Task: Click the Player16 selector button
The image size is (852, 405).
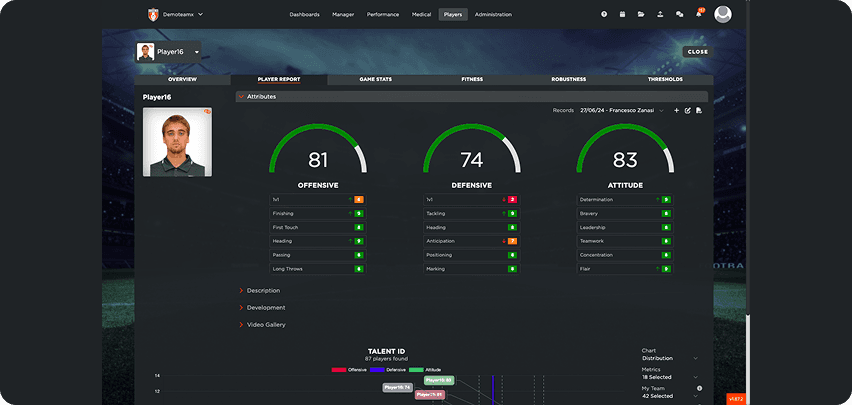Action: click(x=168, y=52)
